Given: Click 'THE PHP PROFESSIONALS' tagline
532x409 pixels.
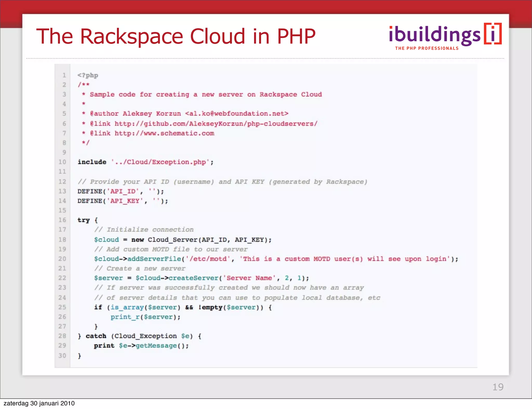Looking at the screenshot, I should pos(427,48).
